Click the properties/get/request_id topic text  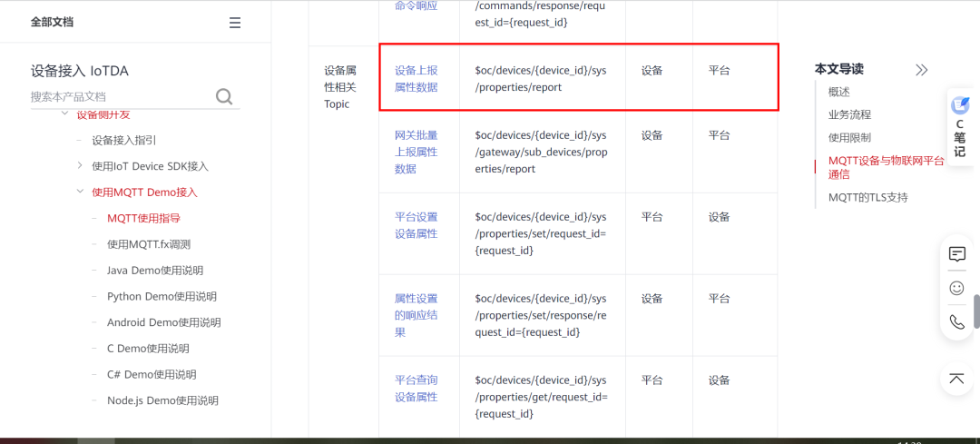[541, 397]
